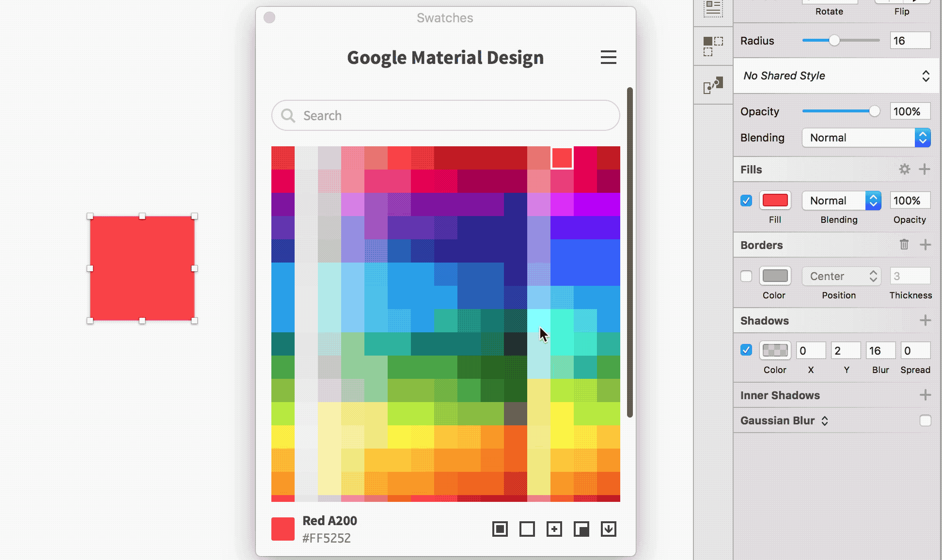Open the Fill color well
The height and width of the screenshot is (560, 942).
pyautogui.click(x=775, y=201)
